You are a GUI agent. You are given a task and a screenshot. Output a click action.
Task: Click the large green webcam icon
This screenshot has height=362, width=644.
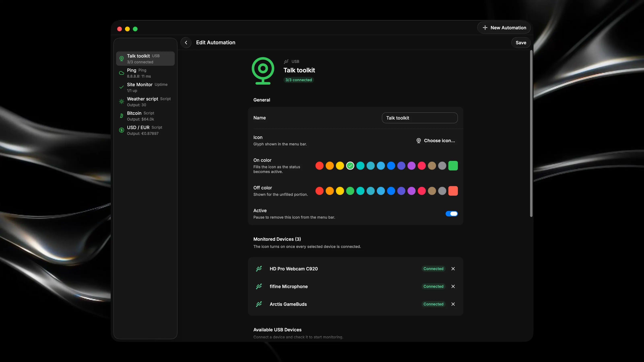pyautogui.click(x=263, y=71)
